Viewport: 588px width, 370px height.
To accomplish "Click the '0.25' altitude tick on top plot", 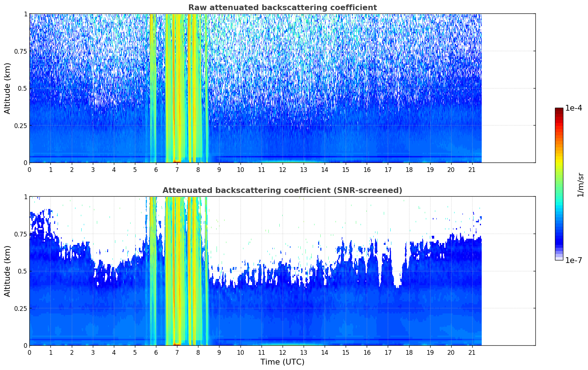I will [x=21, y=126].
